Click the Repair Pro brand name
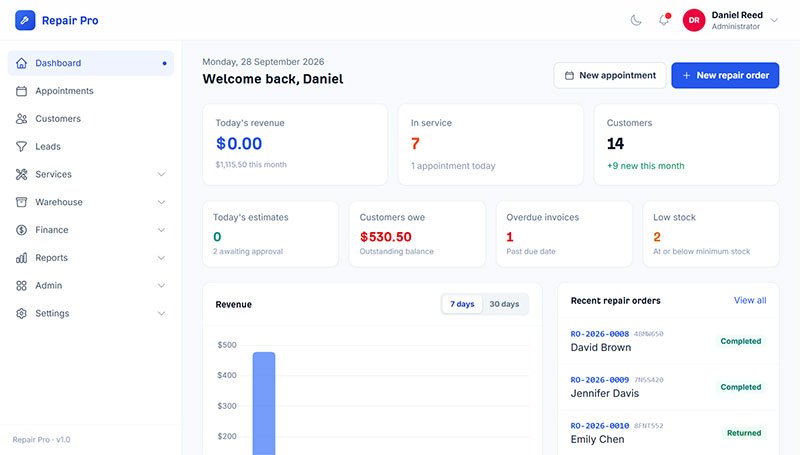 click(70, 20)
